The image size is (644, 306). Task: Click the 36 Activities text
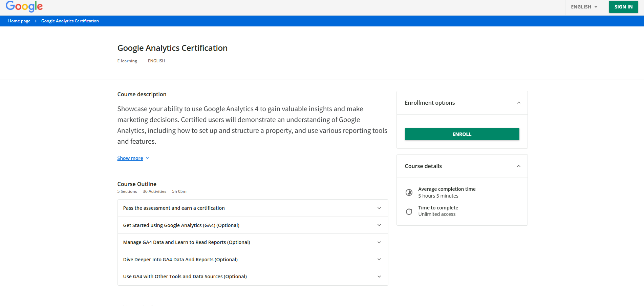(154, 191)
